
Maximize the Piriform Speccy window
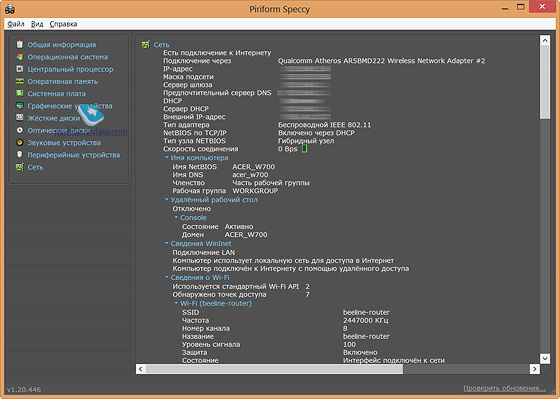point(521,7)
